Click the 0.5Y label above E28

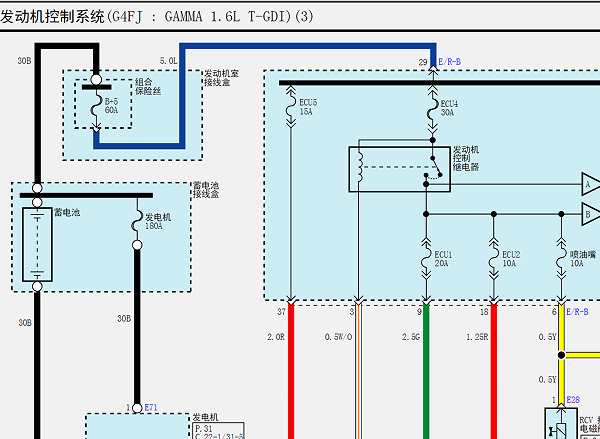(x=547, y=380)
